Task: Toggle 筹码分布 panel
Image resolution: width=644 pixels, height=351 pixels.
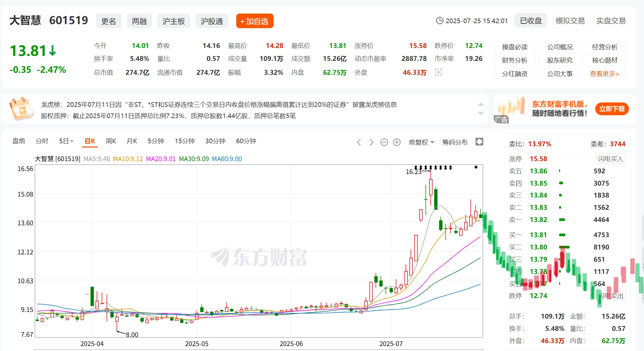Action: coord(455,142)
